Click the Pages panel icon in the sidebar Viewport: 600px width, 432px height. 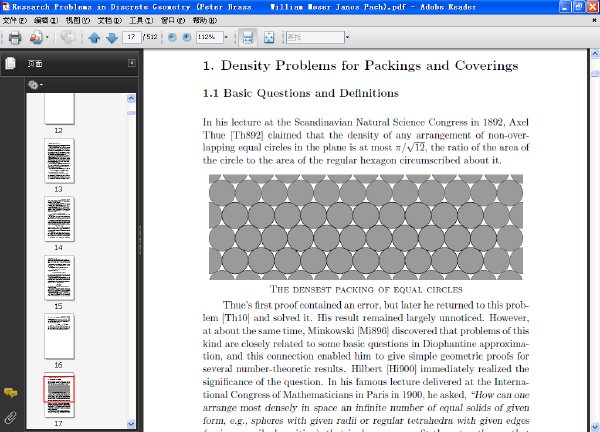[10, 63]
